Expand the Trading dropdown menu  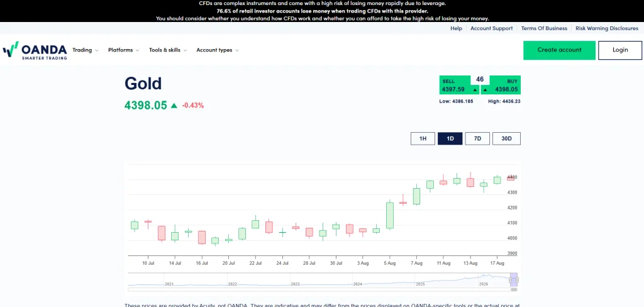coord(86,50)
